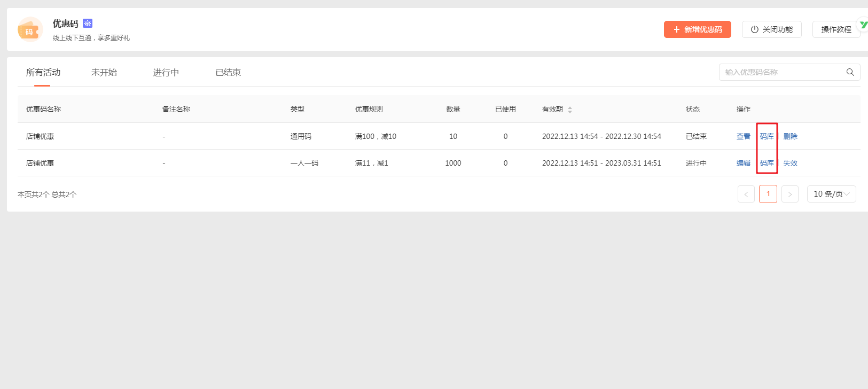This screenshot has width=868, height=389.
Task: Click 删除 link in 已结束 row
Action: tap(791, 136)
